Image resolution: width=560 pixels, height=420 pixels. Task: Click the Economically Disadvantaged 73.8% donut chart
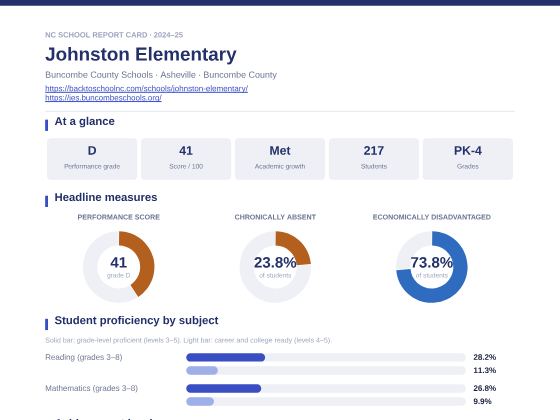click(431, 267)
